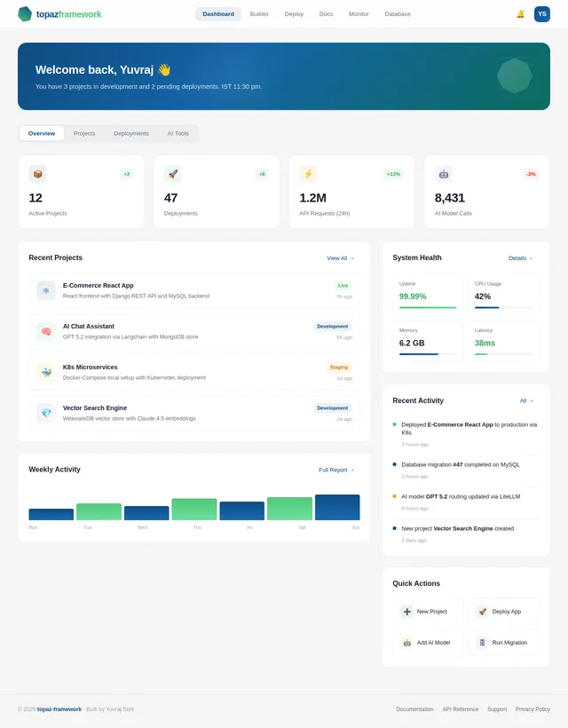Viewport: 568px width, 728px height.
Task: Click the Active Projects box icon
Action: 37,174
